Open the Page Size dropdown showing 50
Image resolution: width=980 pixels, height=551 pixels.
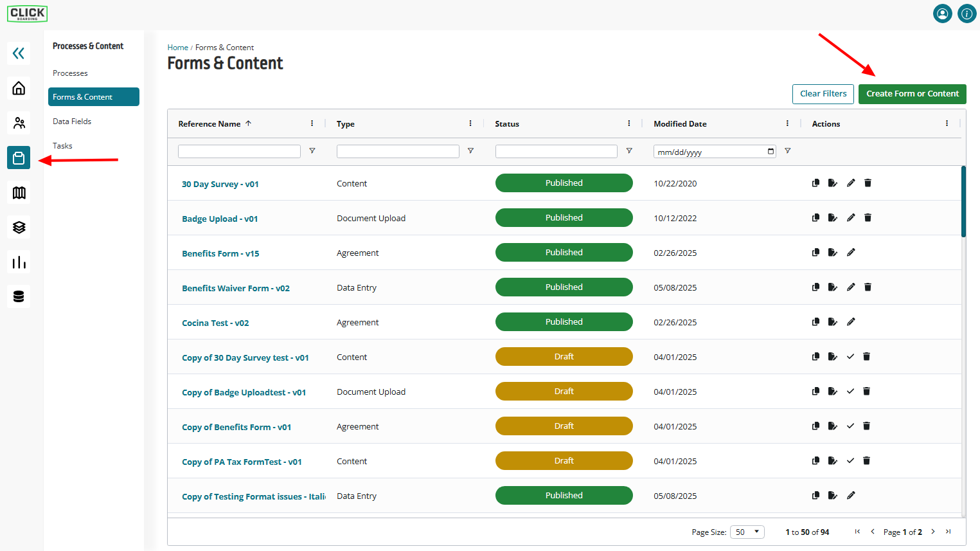747,532
